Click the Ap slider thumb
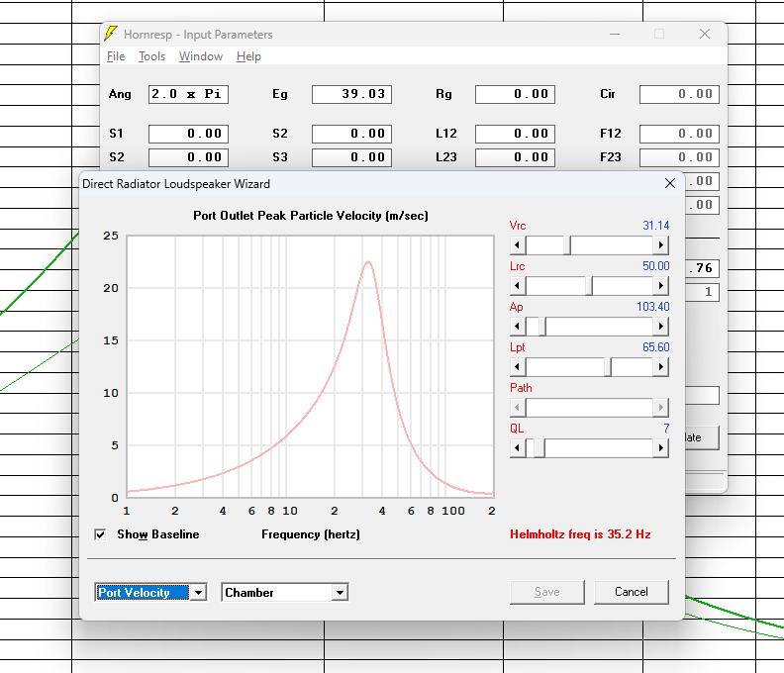 coord(542,326)
